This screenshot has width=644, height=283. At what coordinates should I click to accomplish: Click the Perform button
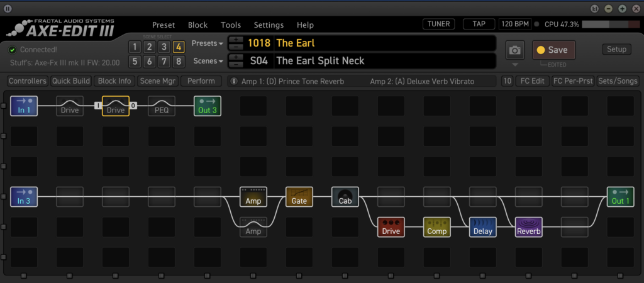(201, 81)
